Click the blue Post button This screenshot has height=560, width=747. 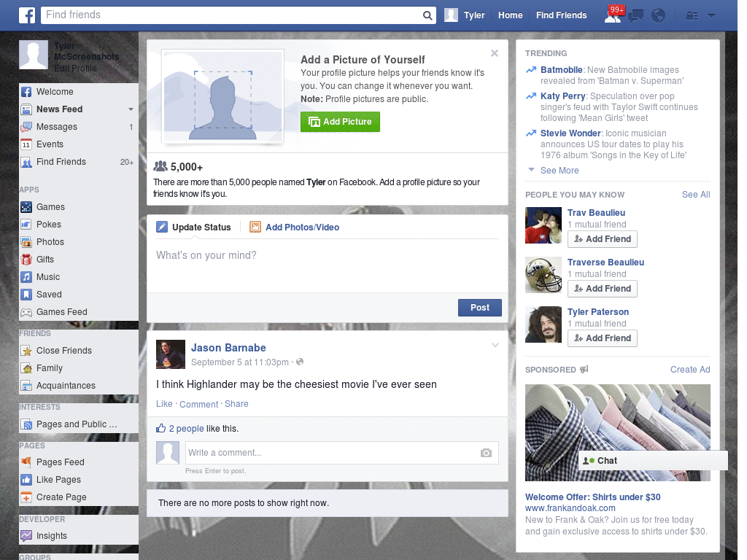(480, 308)
